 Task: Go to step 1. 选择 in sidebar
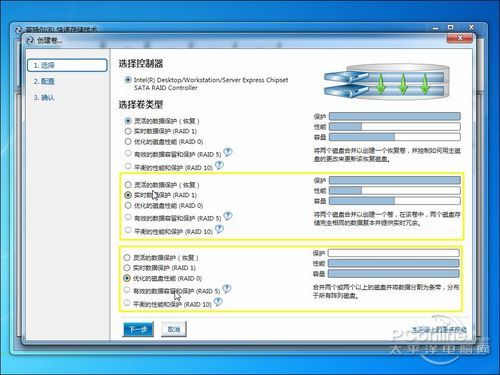pyautogui.click(x=67, y=65)
